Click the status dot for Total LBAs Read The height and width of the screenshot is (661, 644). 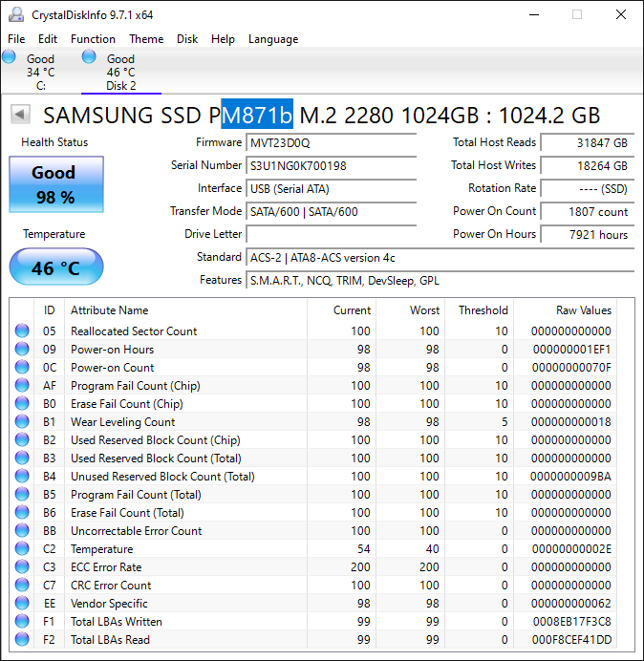[22, 639]
